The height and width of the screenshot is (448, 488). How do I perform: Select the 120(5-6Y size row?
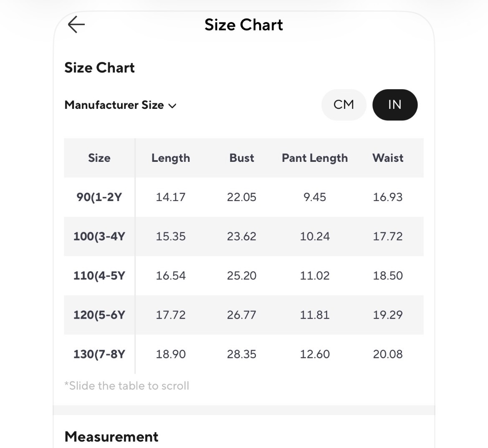[244, 315]
